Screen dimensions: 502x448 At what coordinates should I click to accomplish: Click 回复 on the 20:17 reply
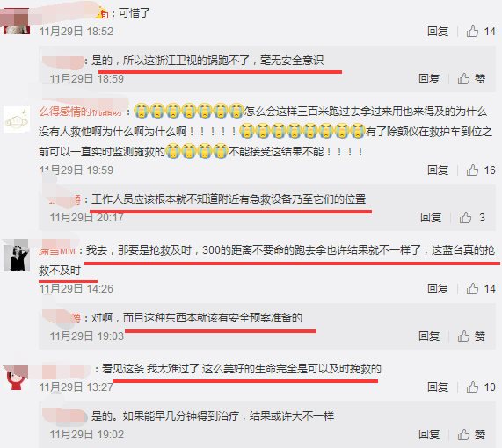click(431, 217)
